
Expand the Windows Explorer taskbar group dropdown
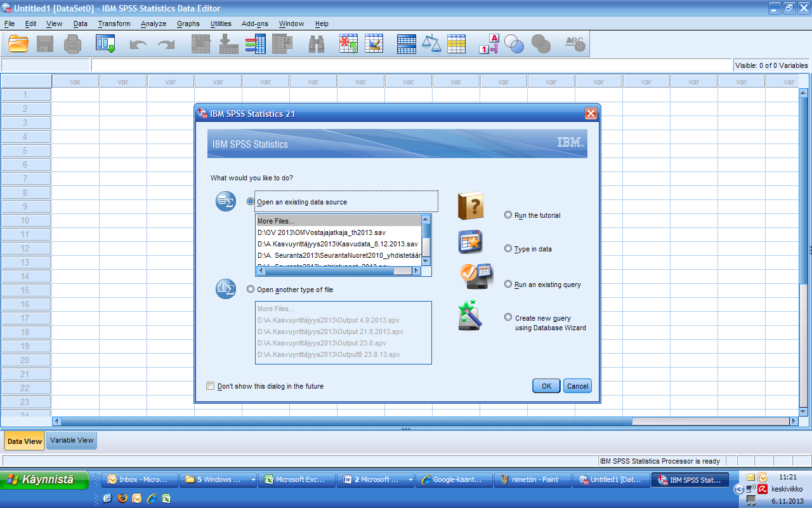coord(254,480)
